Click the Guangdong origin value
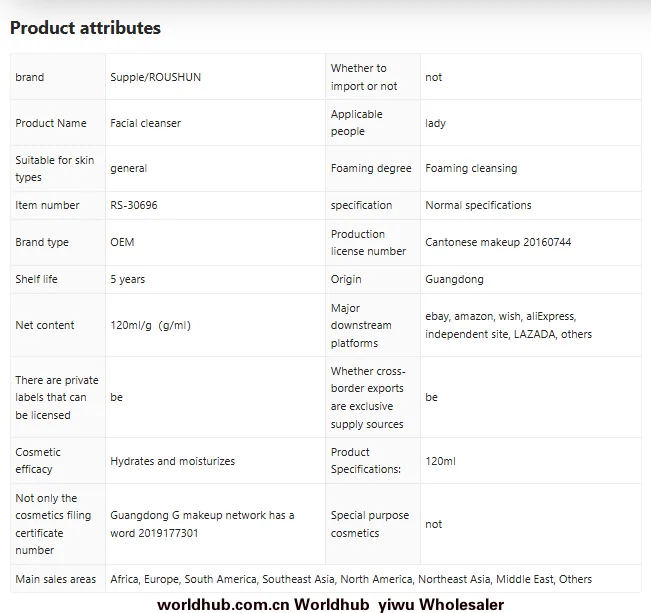The width and height of the screenshot is (651, 613). pos(454,279)
